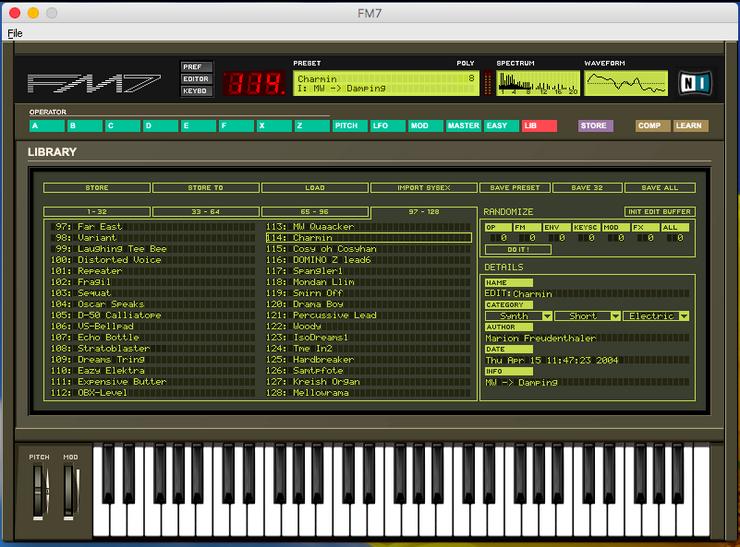Click the NI logo icon

pyautogui.click(x=694, y=83)
